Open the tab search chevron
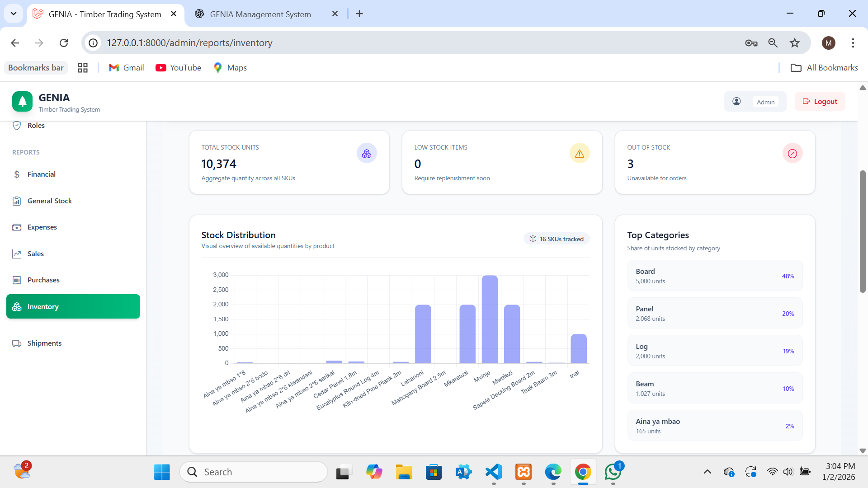 click(x=14, y=14)
